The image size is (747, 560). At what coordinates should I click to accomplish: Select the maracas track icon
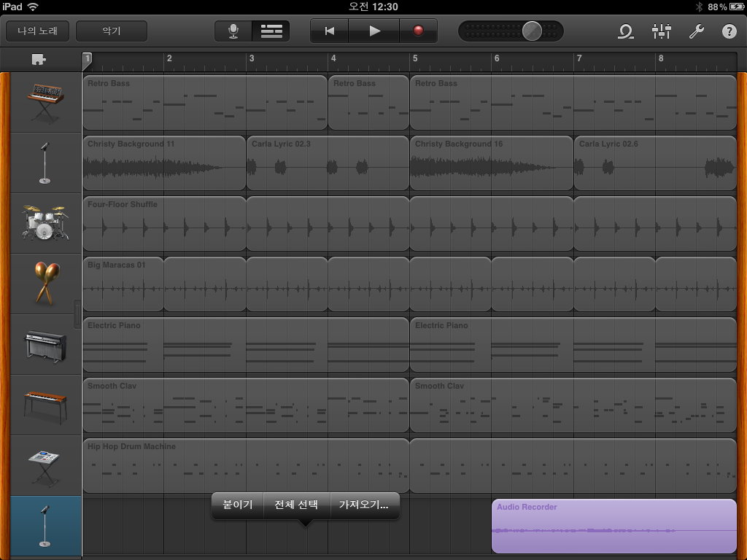point(45,284)
